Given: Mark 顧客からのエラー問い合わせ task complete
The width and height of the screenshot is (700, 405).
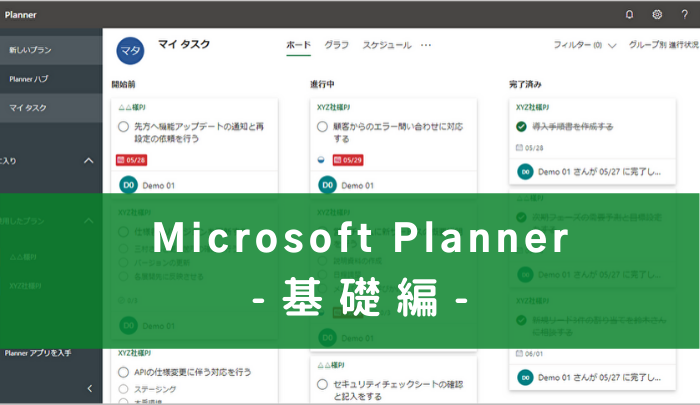Looking at the screenshot, I should 322,127.
